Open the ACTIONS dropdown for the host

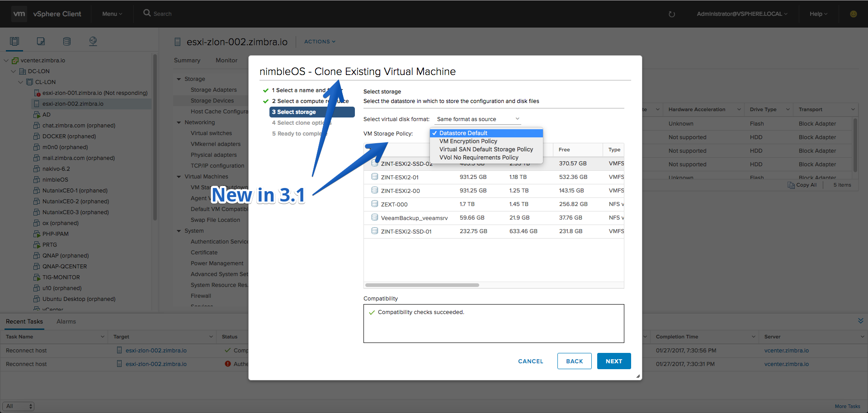[320, 42]
